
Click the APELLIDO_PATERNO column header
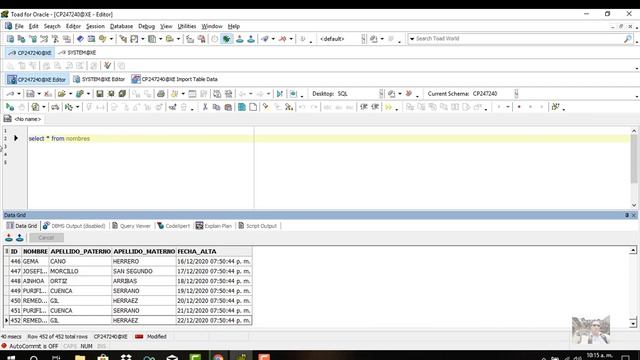[80, 251]
